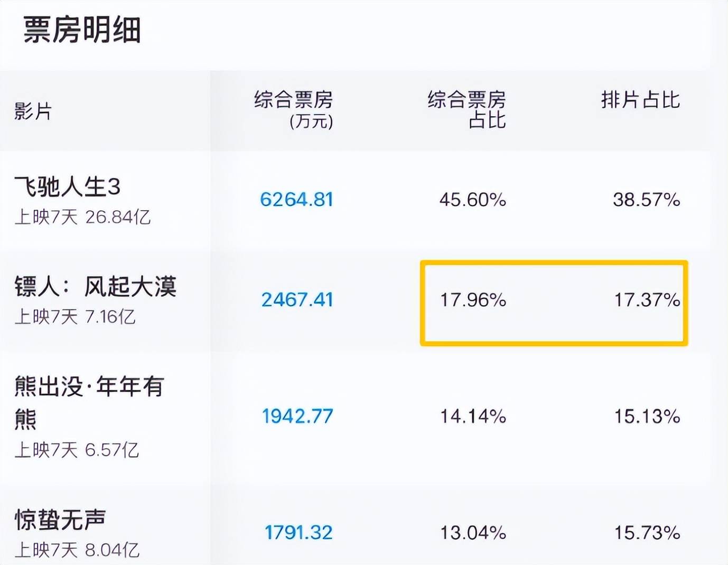
Task: Click the 6264.81 box office figure
Action: tap(296, 200)
